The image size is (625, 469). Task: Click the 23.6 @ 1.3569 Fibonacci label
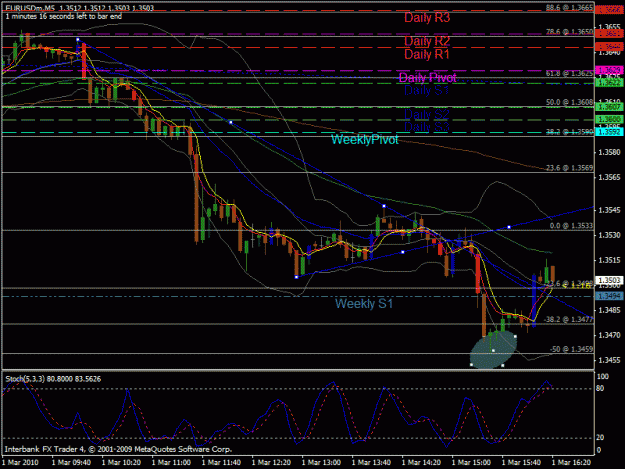pyautogui.click(x=569, y=168)
